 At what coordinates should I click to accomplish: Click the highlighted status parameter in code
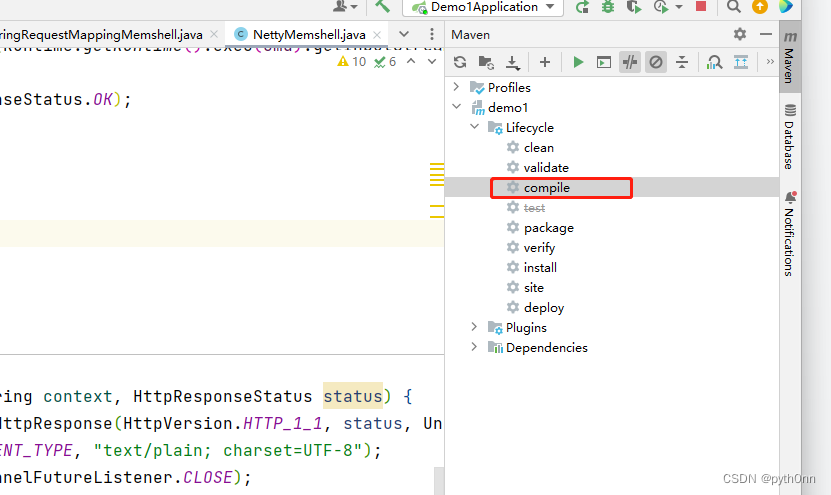[353, 396]
